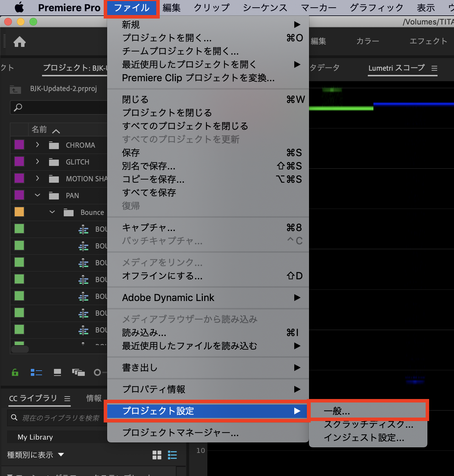Collapse the PAN bin
This screenshot has height=476, width=454.
[x=37, y=195]
